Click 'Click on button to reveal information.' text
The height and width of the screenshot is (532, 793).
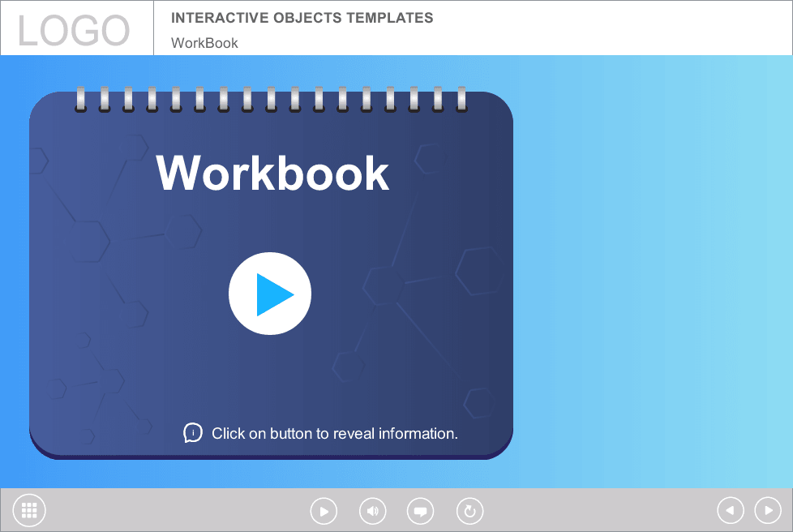335,433
